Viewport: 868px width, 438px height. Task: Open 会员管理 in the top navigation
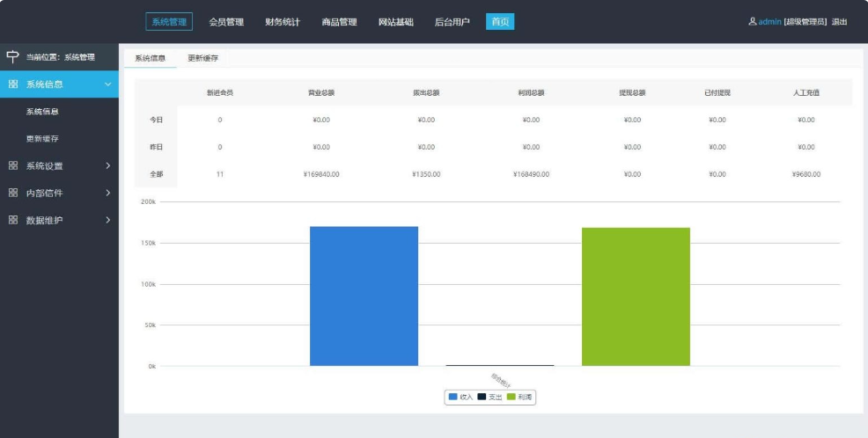tap(226, 22)
